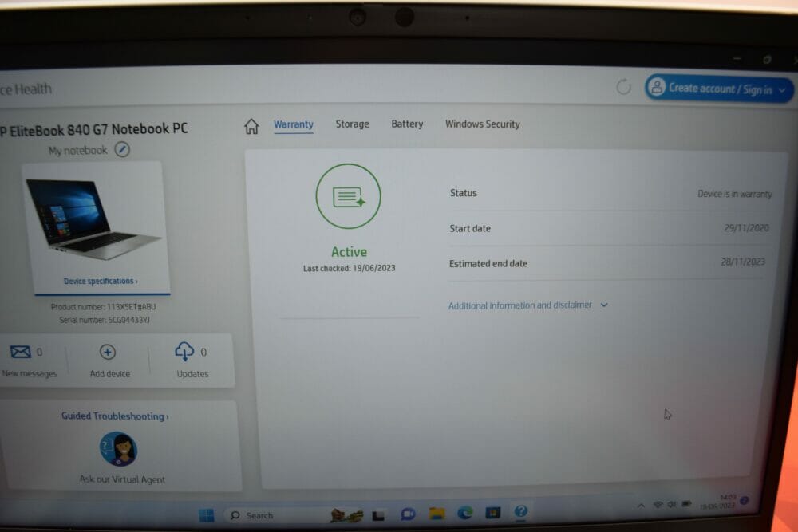Open File Explorer from the taskbar
This screenshot has height=532, width=798.
(x=437, y=513)
